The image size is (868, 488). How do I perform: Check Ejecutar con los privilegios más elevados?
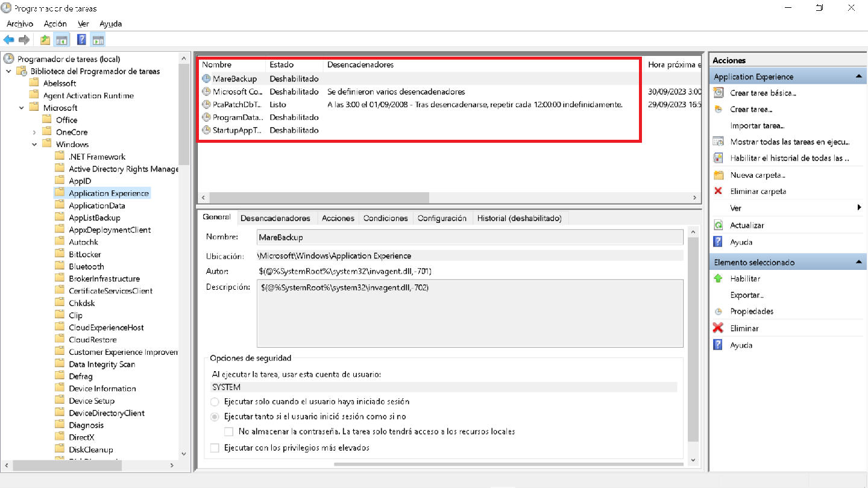[x=215, y=448]
